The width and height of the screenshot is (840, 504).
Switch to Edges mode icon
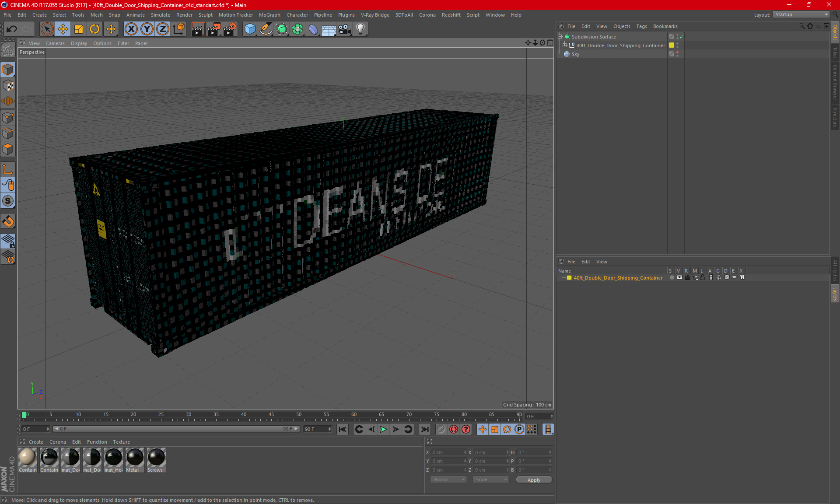tap(8, 133)
